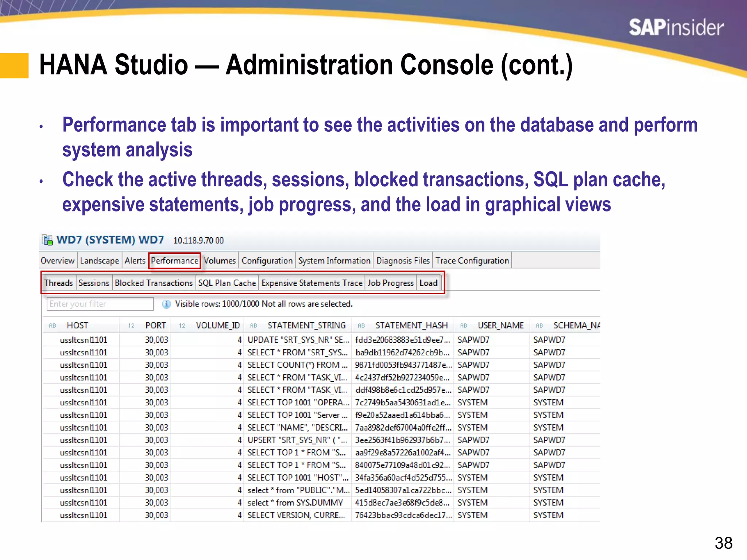
Task: Click hash cell 3ee2563f41b962937b6b7...
Action: tap(403, 440)
